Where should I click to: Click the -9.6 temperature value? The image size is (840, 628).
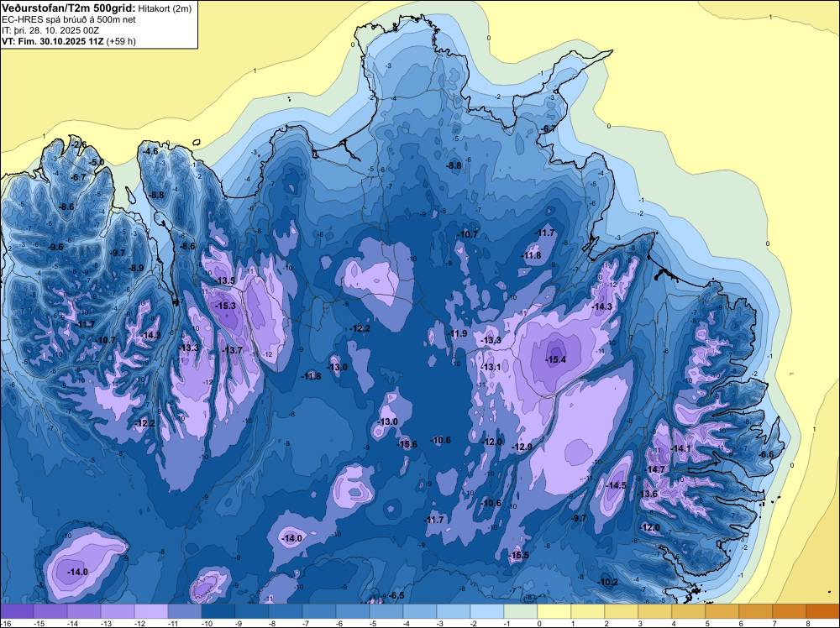click(x=55, y=247)
